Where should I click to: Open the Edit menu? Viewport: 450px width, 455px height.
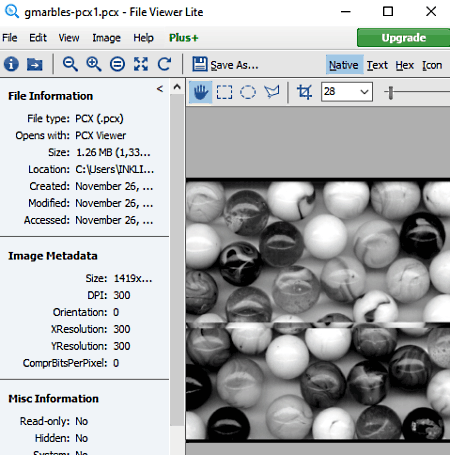click(x=38, y=38)
